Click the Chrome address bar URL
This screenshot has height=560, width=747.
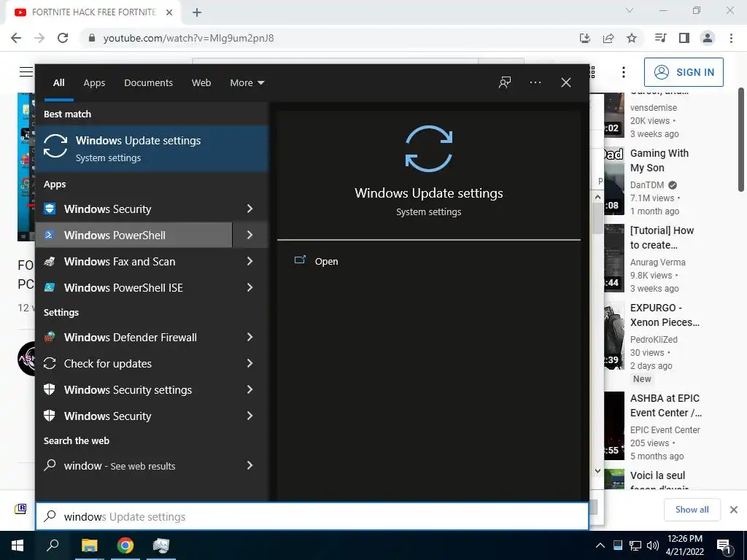pyautogui.click(x=189, y=38)
